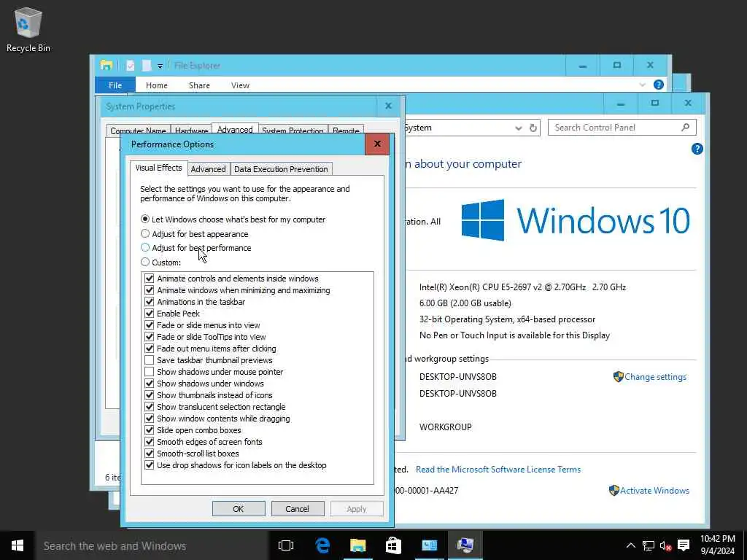Open the Store app on the taskbar
Image resolution: width=747 pixels, height=560 pixels.
(393, 545)
